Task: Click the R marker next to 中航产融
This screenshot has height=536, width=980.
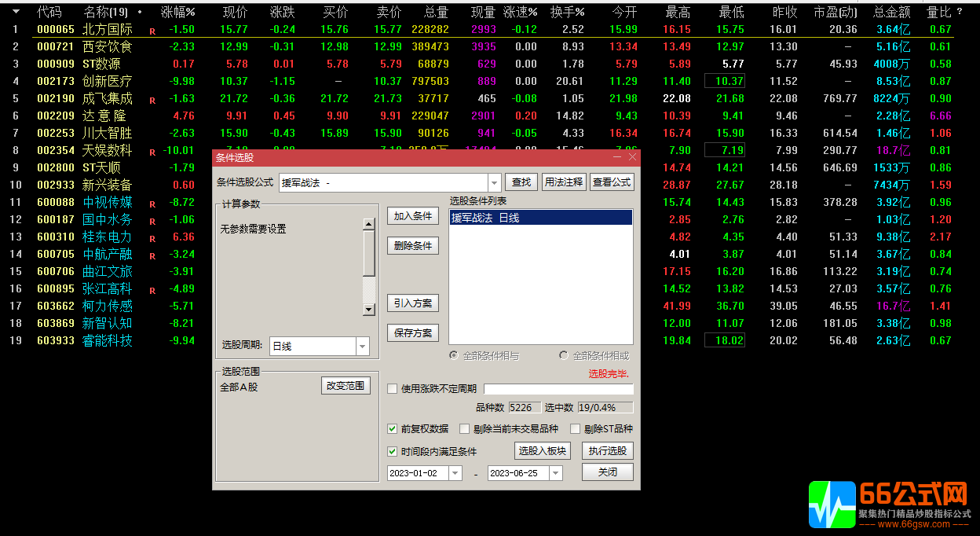Action: tap(152, 256)
